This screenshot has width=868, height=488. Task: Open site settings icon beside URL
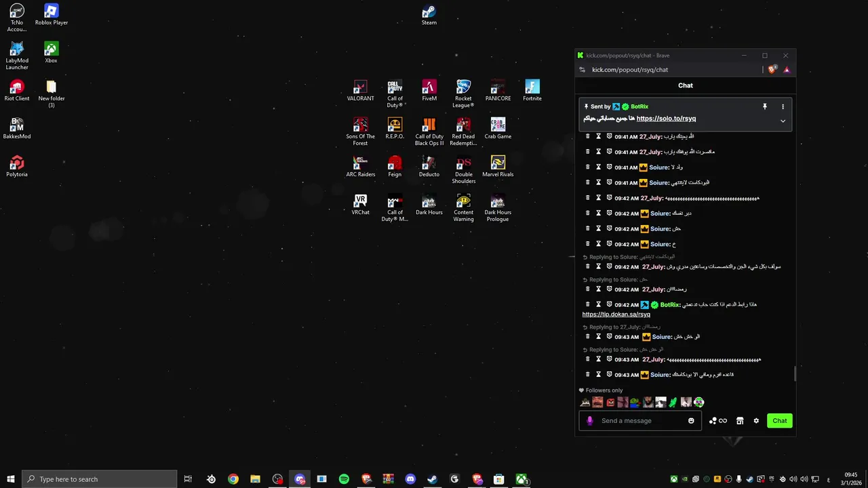pyautogui.click(x=582, y=70)
